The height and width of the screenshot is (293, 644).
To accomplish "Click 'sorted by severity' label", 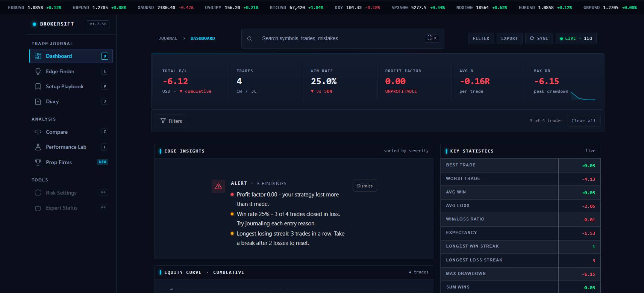I will point(406,151).
